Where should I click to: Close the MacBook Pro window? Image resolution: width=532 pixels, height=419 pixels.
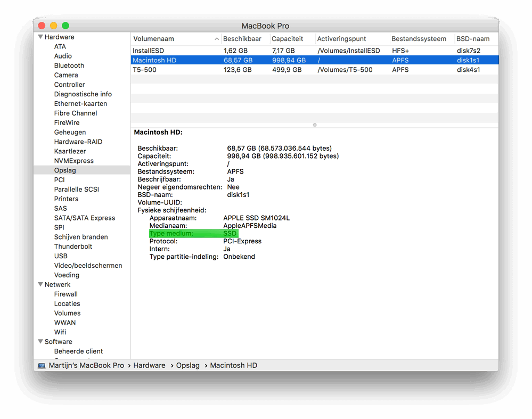(x=42, y=26)
